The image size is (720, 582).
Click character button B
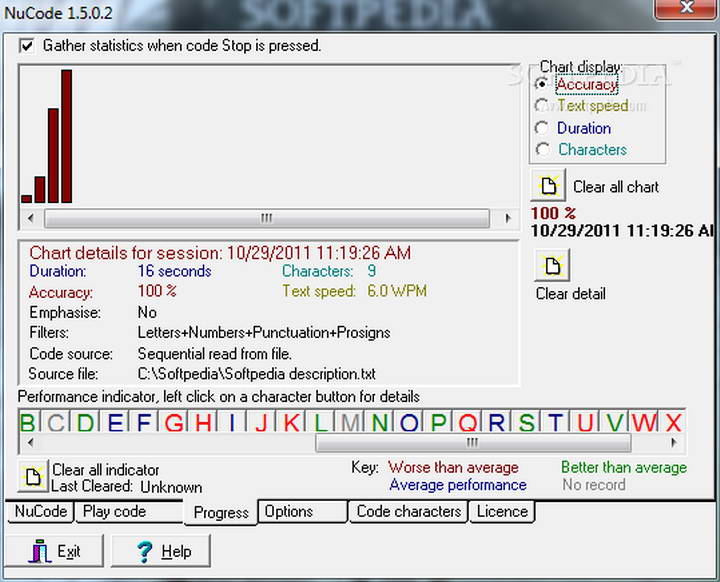28,421
